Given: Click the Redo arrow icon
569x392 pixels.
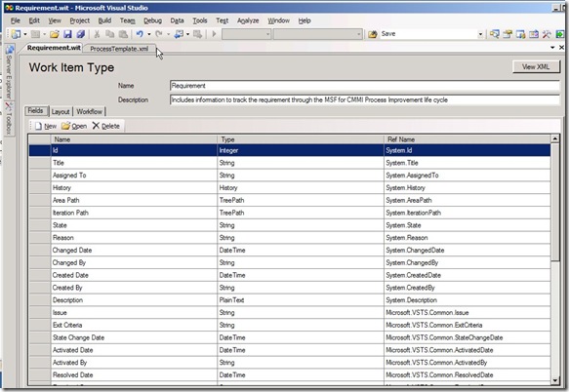Looking at the screenshot, I should (159, 34).
